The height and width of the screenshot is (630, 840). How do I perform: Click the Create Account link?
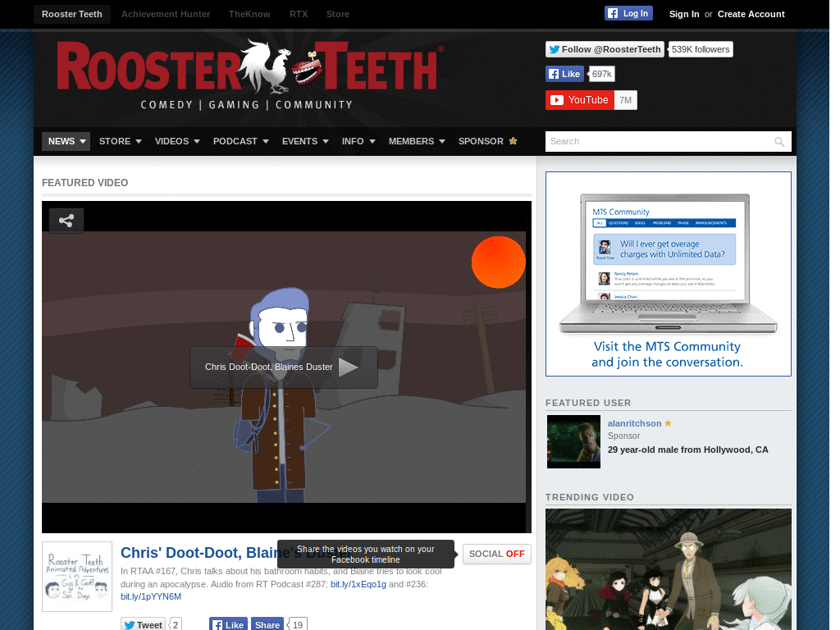coord(751,14)
